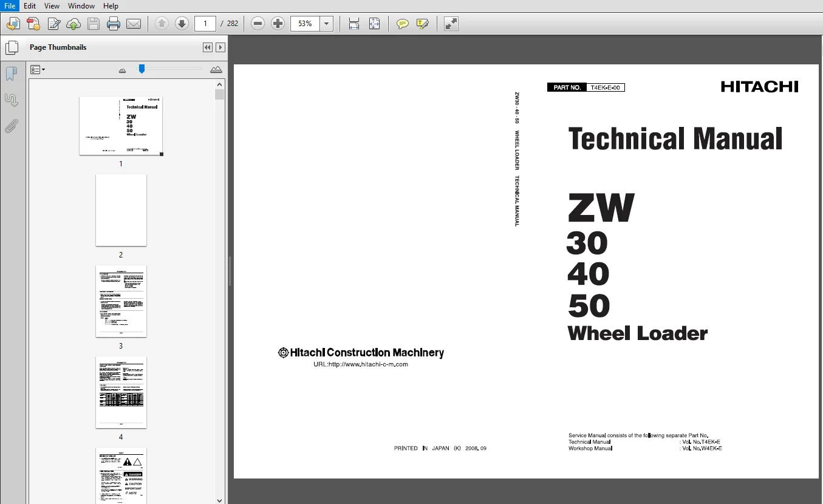Open the Bookmarks panel icon
The width and height of the screenshot is (823, 504).
11,74
